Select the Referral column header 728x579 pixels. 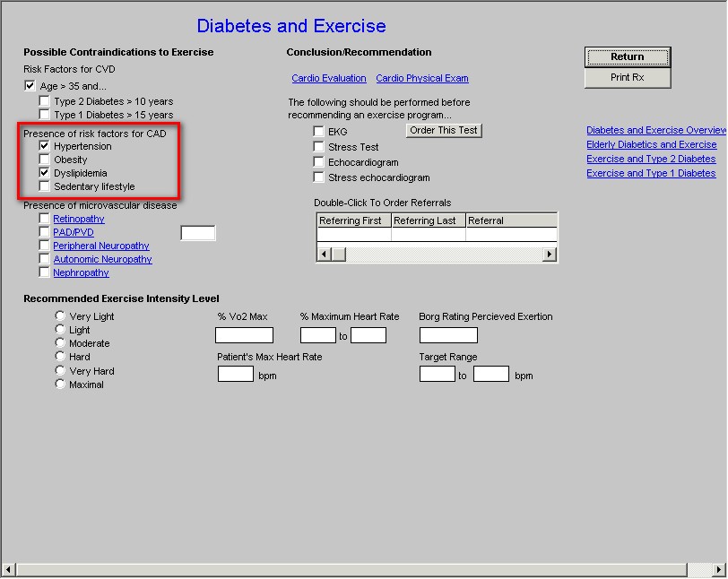point(511,220)
